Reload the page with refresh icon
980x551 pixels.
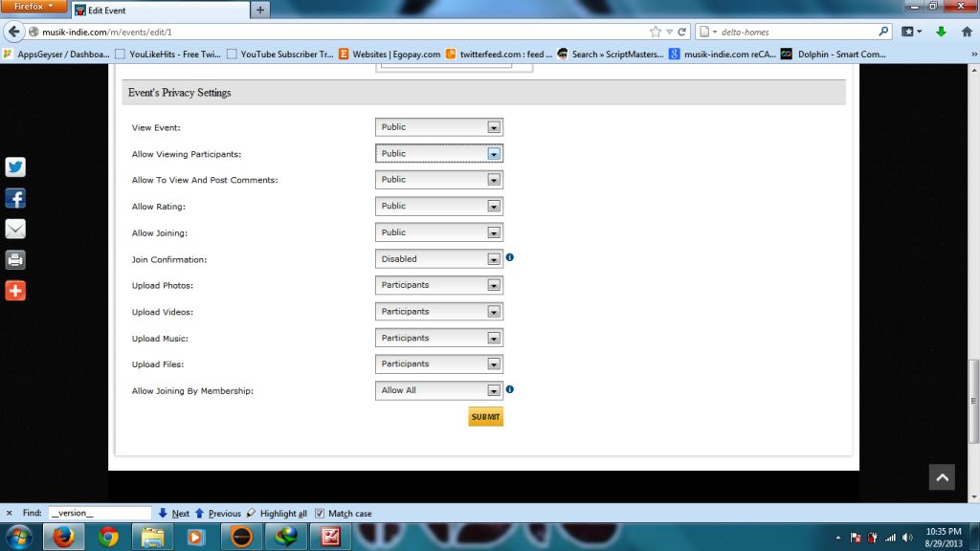click(x=681, y=32)
